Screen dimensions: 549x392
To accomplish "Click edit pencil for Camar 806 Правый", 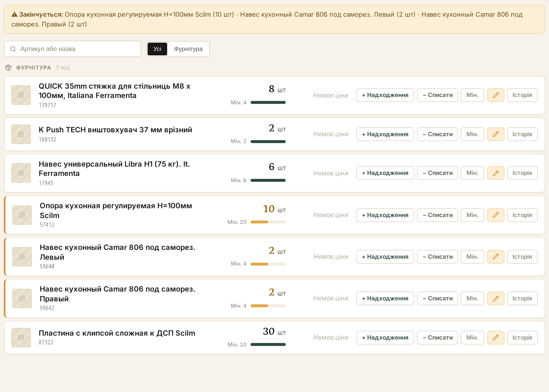I will 496,298.
